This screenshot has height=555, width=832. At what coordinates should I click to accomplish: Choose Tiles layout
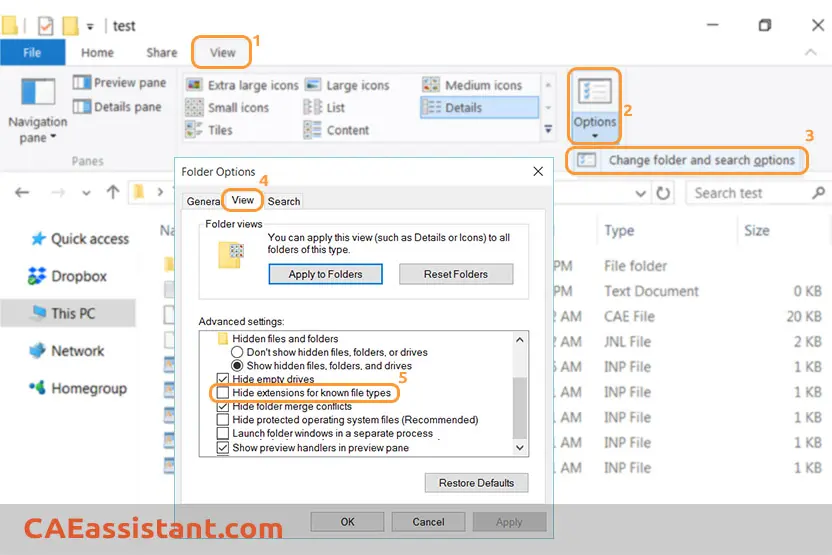209,130
